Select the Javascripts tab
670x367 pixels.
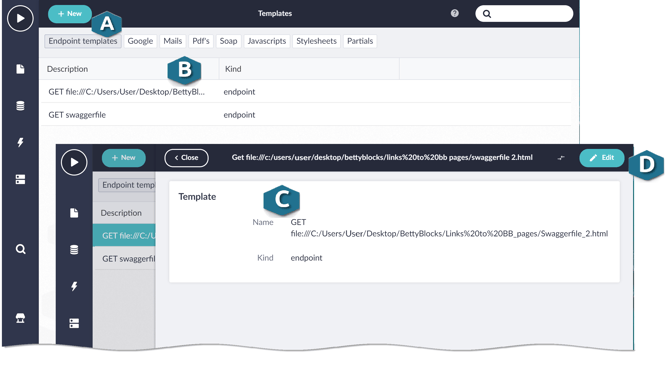[x=267, y=41]
